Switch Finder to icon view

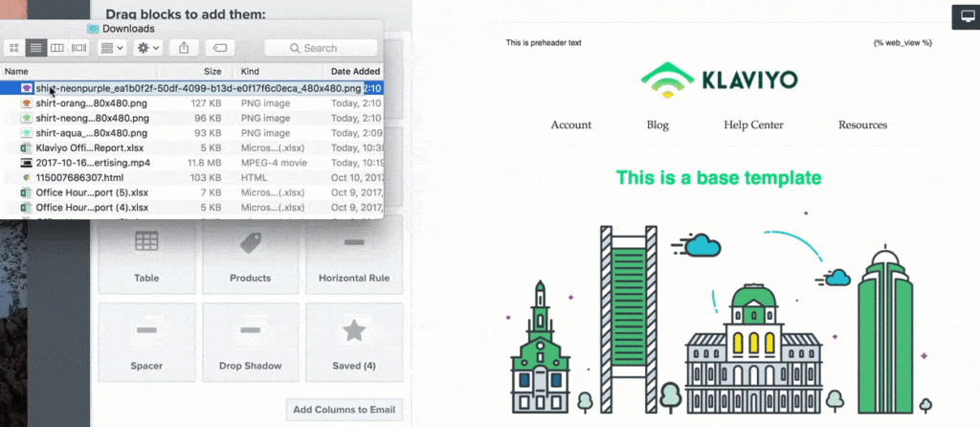pos(14,48)
